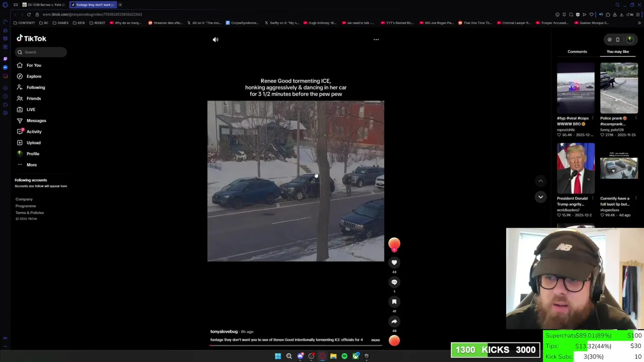This screenshot has width=644, height=362.
Task: Seek on the video progress bar
Action: click(x=296, y=345)
